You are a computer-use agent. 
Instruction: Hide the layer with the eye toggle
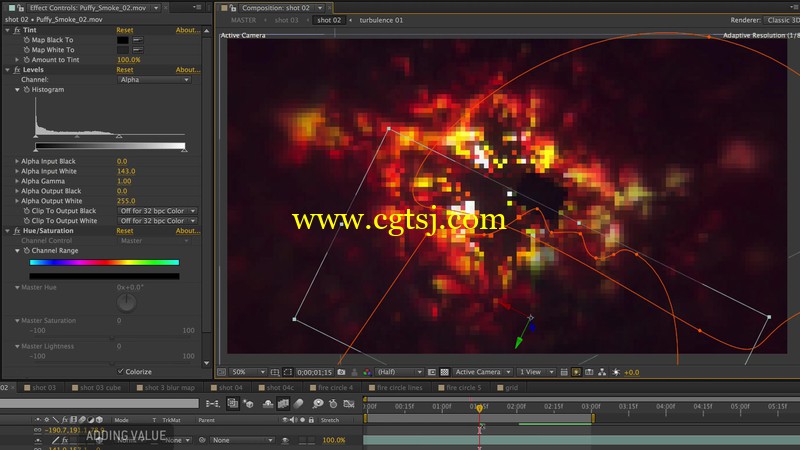click(38, 440)
